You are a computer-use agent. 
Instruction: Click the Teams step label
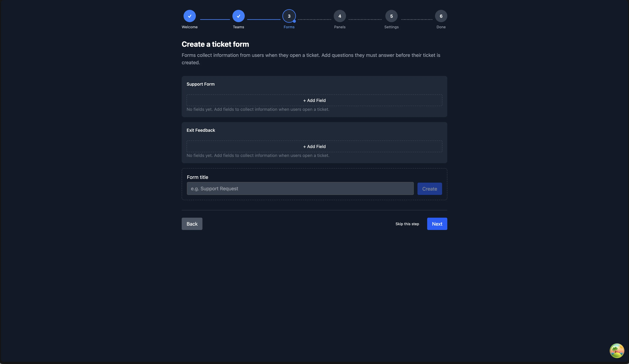click(x=238, y=27)
